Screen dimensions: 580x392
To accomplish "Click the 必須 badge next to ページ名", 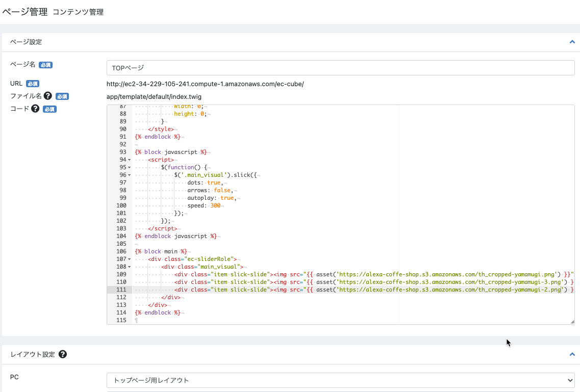I will (x=45, y=65).
